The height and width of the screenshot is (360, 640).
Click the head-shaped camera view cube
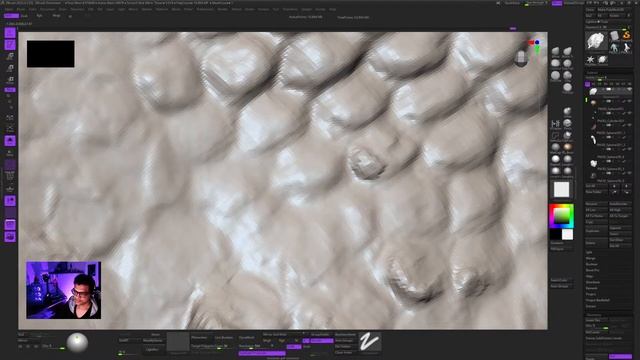(x=521, y=58)
